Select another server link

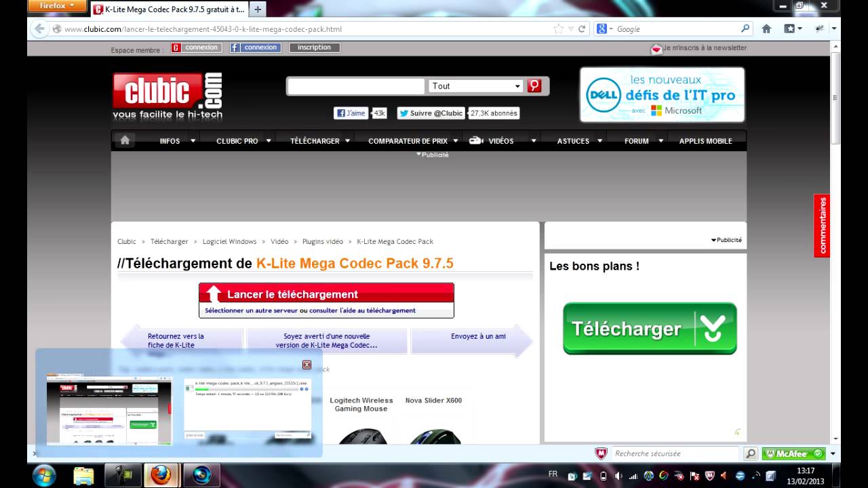251,310
